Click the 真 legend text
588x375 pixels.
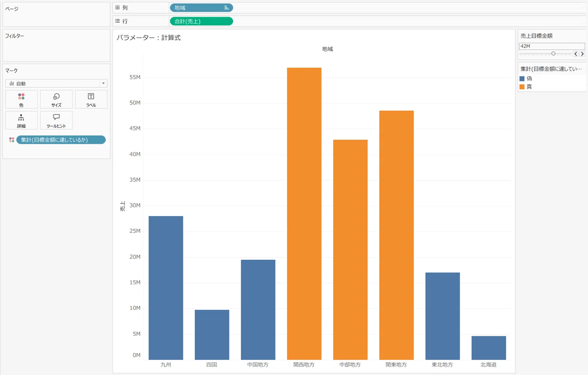click(529, 87)
